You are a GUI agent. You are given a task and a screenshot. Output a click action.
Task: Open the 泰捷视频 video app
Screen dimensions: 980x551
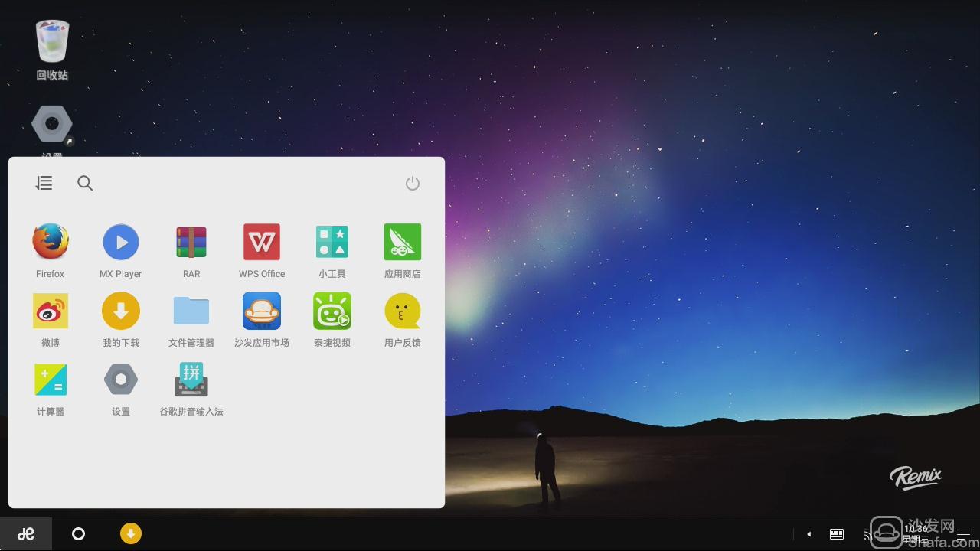point(332,311)
